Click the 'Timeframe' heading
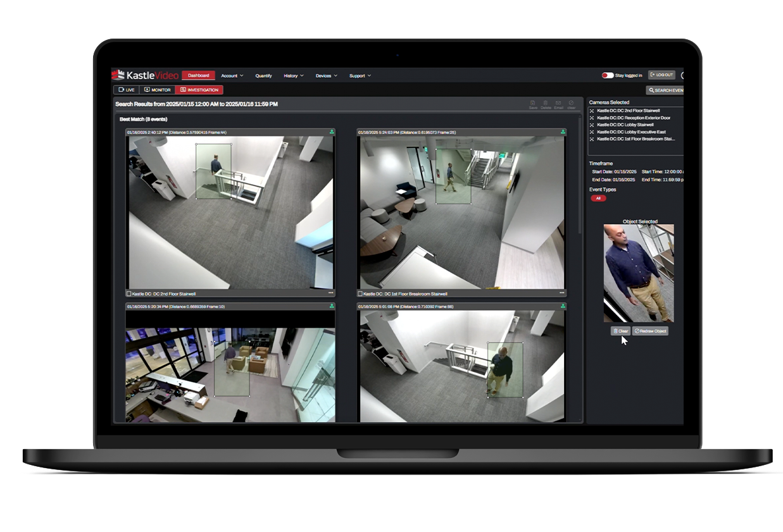The image size is (783, 532). tap(601, 163)
